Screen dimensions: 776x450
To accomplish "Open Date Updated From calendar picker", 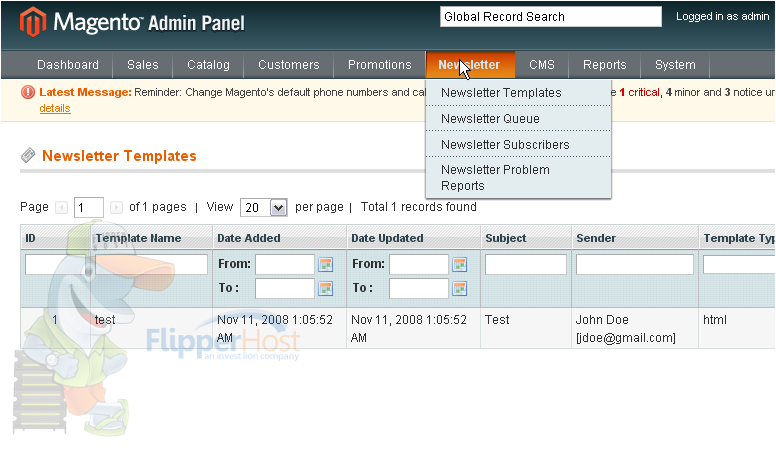I will [460, 264].
